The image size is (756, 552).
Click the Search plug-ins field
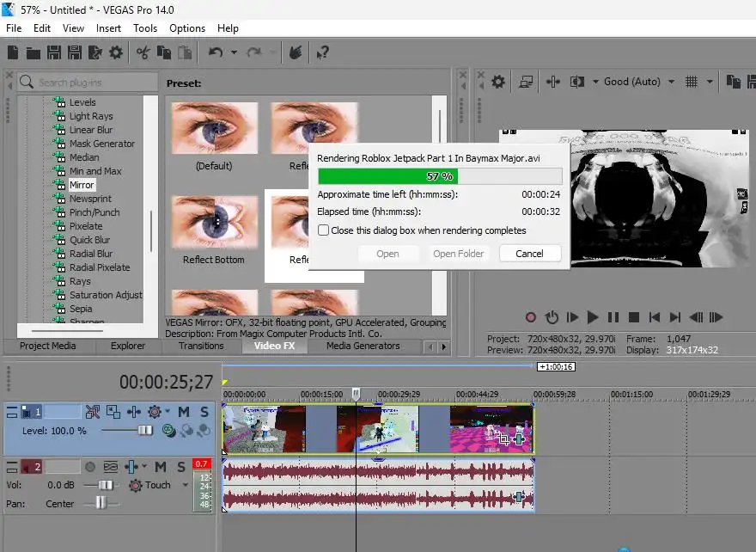(x=88, y=83)
